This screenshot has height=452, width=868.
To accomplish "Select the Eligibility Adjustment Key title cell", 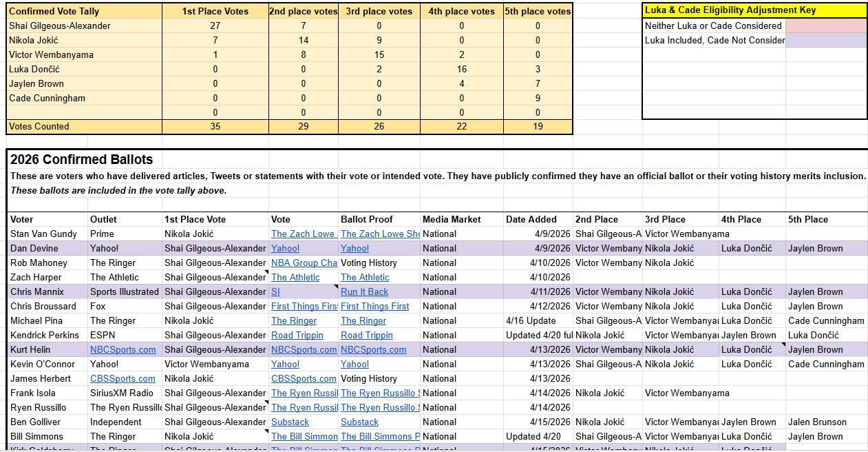I will tap(754, 10).
